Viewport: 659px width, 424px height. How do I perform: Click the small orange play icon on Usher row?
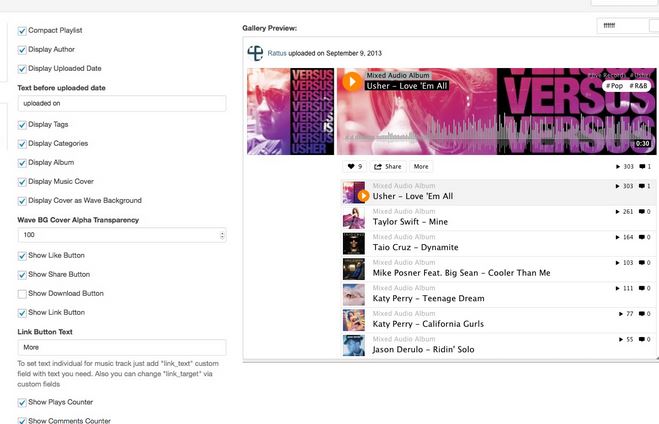364,196
